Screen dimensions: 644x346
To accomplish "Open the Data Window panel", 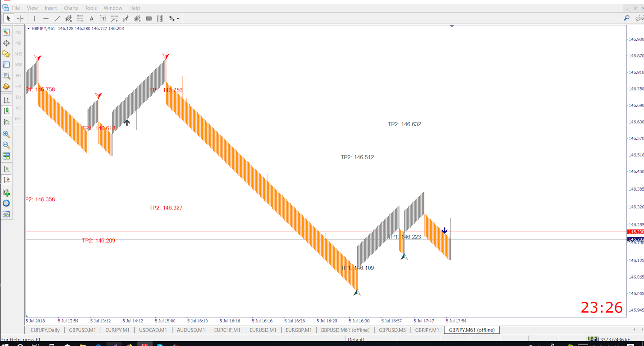I will coord(6,43).
